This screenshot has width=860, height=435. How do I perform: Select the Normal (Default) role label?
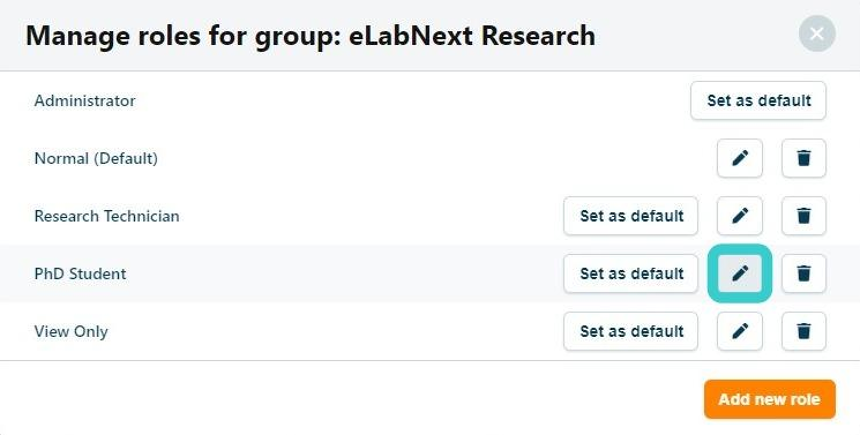(96, 159)
